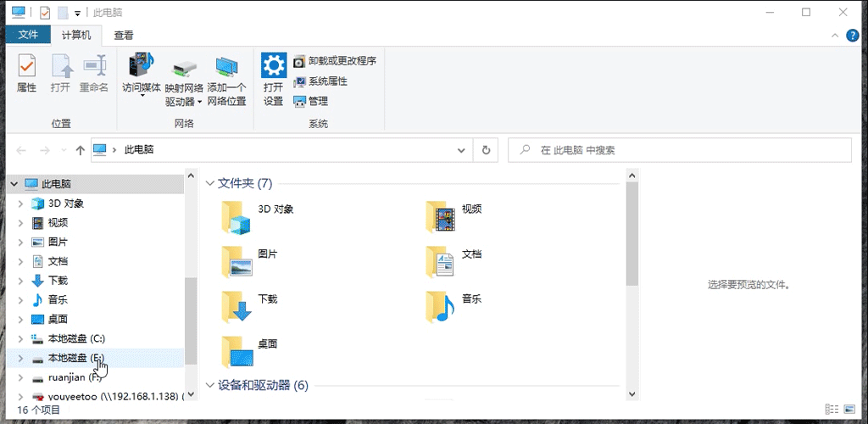Click the search box for 此电脑
Viewport: 868px width, 424px height.
pyautogui.click(x=687, y=150)
